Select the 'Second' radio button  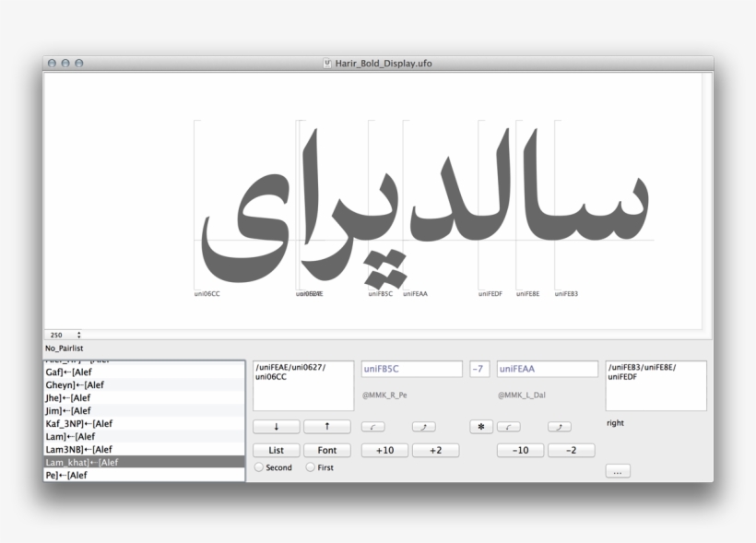click(x=259, y=467)
